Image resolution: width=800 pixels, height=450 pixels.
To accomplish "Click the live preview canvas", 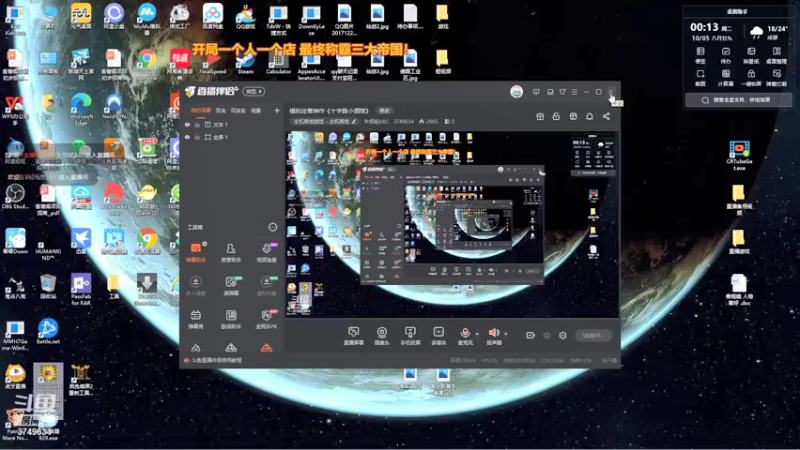I will [452, 223].
